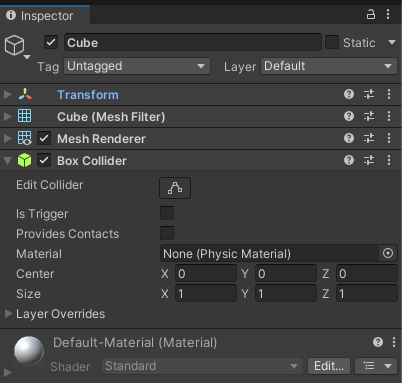Screen dimensions: 402x383
Task: Open Mesh Renderer more options menu
Action: pyautogui.click(x=389, y=138)
